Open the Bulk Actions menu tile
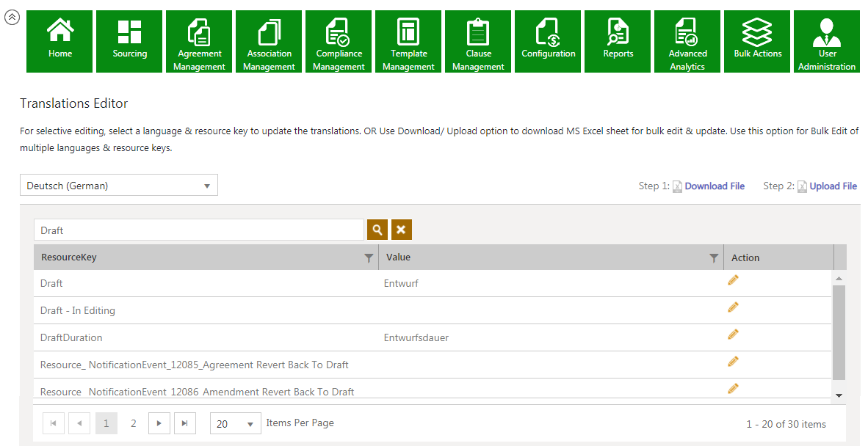Screen dimensions: 868x446 point(757,41)
